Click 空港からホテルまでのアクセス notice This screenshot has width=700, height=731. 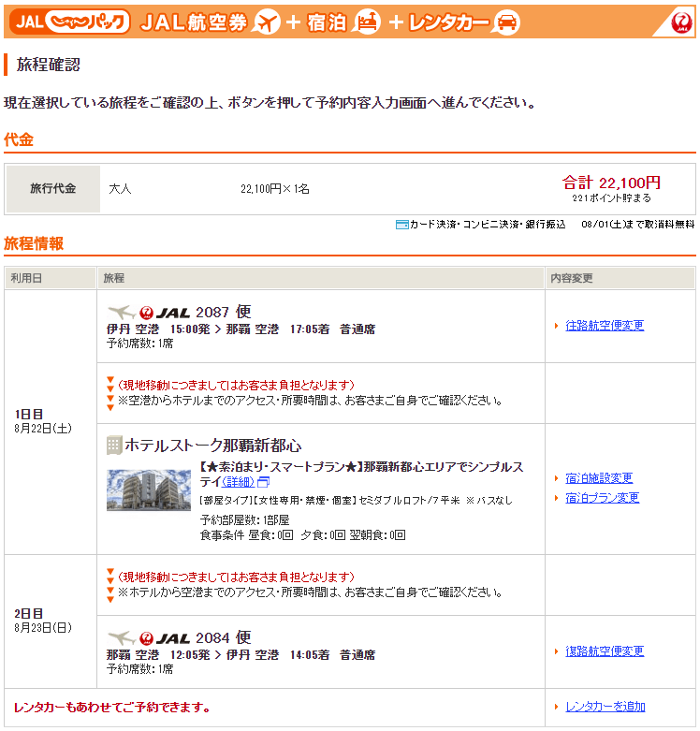pos(310,401)
